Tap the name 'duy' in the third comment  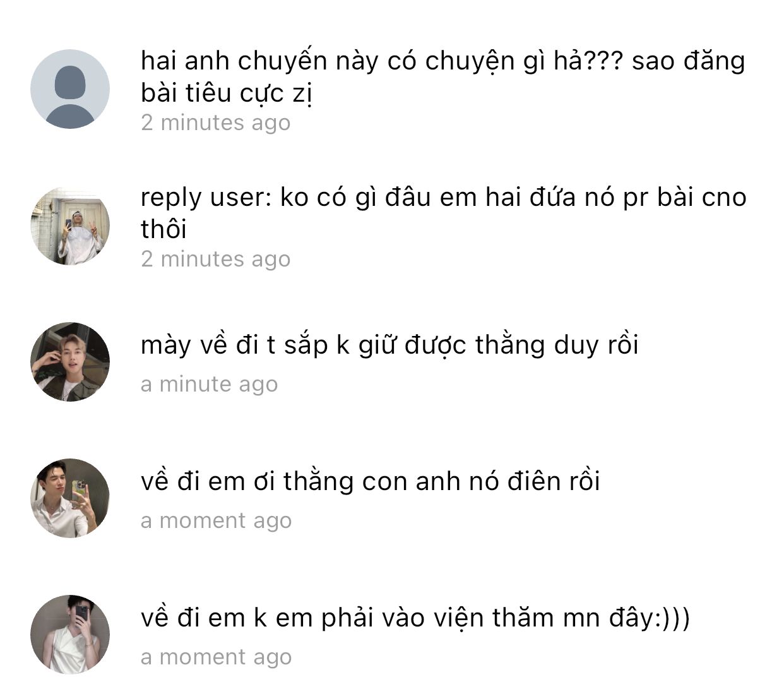[577, 346]
